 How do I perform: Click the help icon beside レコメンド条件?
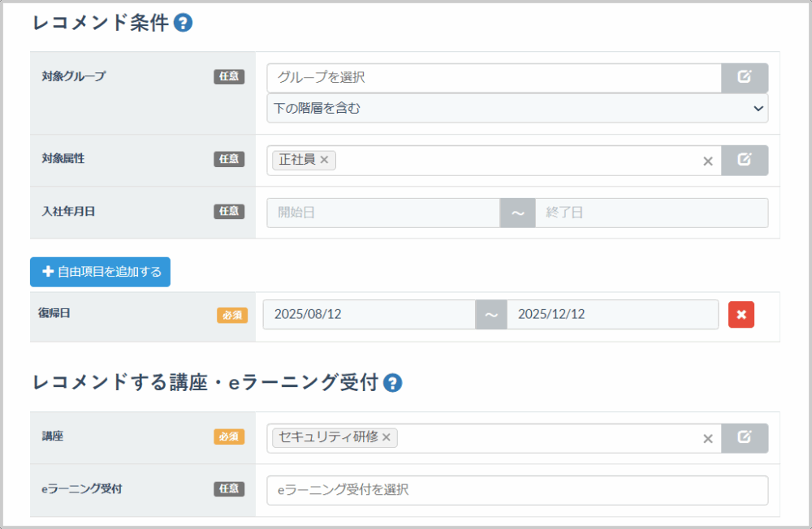point(183,24)
